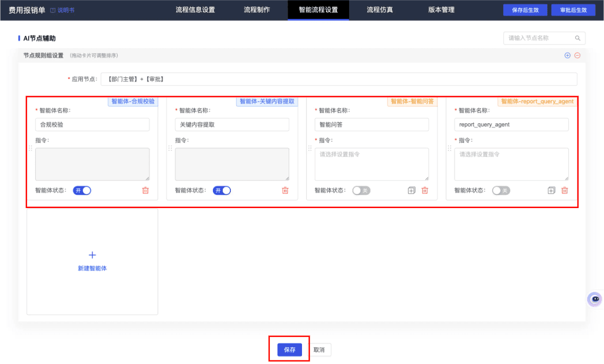
Task: Click the 指令 text area on 关键内容提取 card
Action: point(232,164)
